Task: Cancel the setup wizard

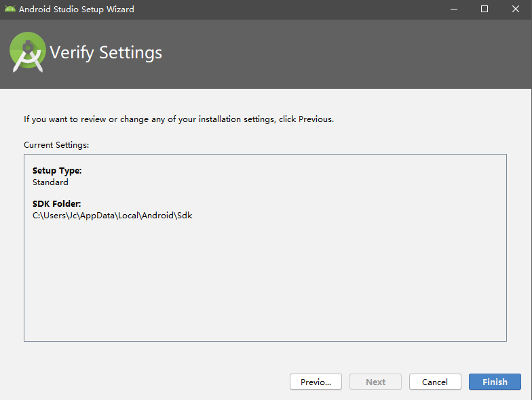Action: click(435, 382)
